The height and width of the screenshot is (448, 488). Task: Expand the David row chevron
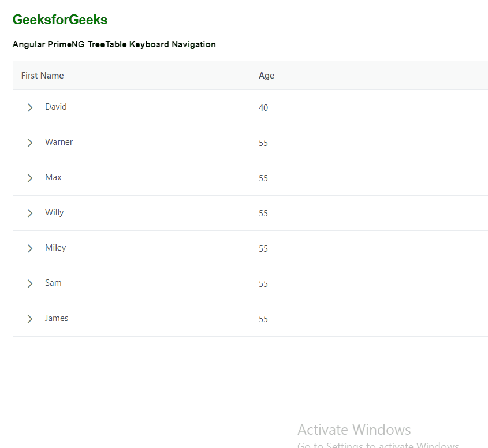[x=30, y=107]
